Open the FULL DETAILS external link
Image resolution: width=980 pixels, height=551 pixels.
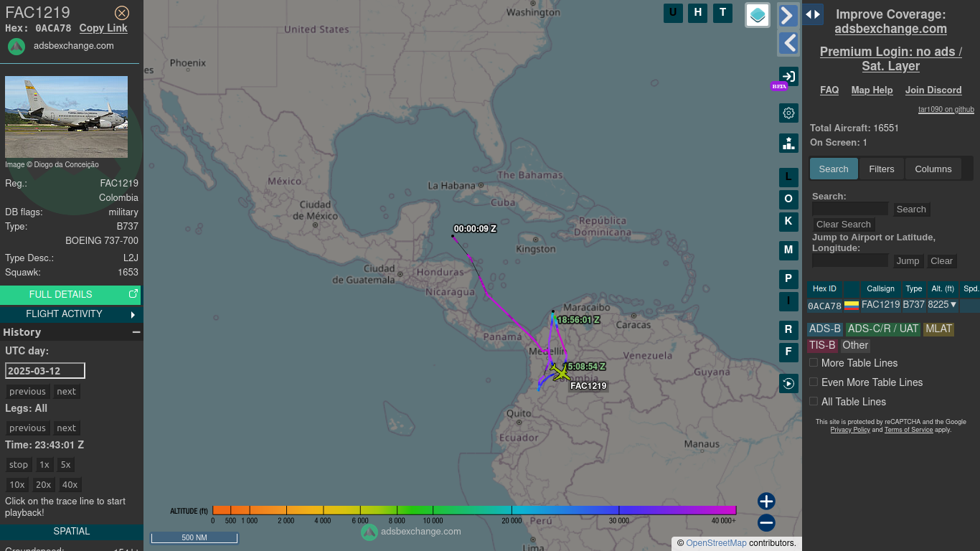click(x=70, y=295)
